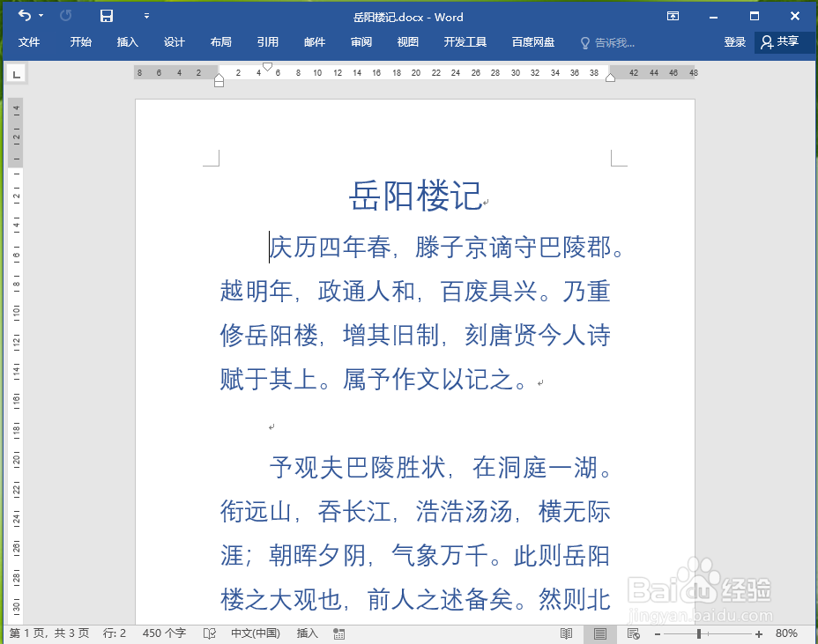Switch to the 视图 ribbon tab
Image resolution: width=818 pixels, height=644 pixels.
(x=407, y=41)
